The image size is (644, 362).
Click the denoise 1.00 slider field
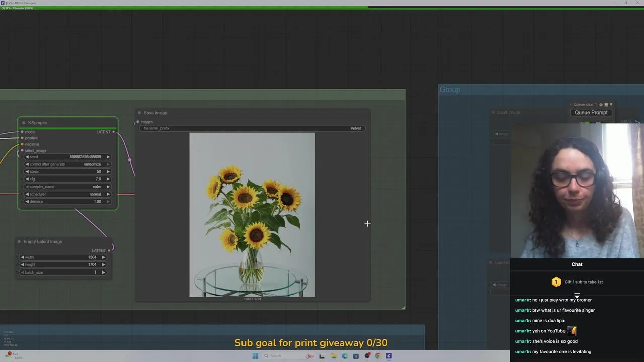67,201
